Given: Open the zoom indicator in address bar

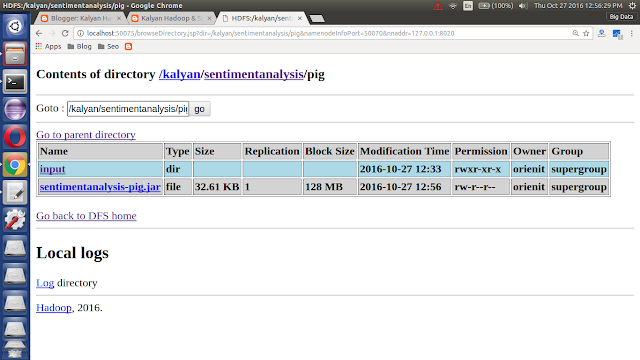Looking at the screenshot, I should (576, 33).
